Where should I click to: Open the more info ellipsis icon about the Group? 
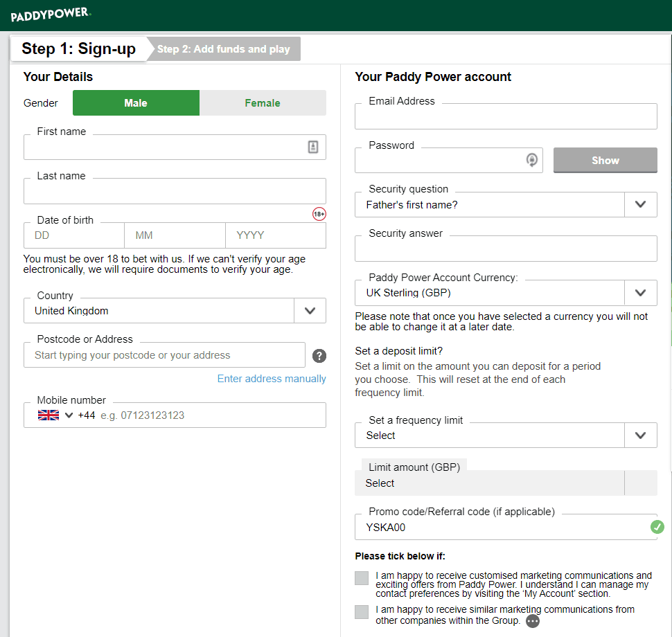[533, 621]
